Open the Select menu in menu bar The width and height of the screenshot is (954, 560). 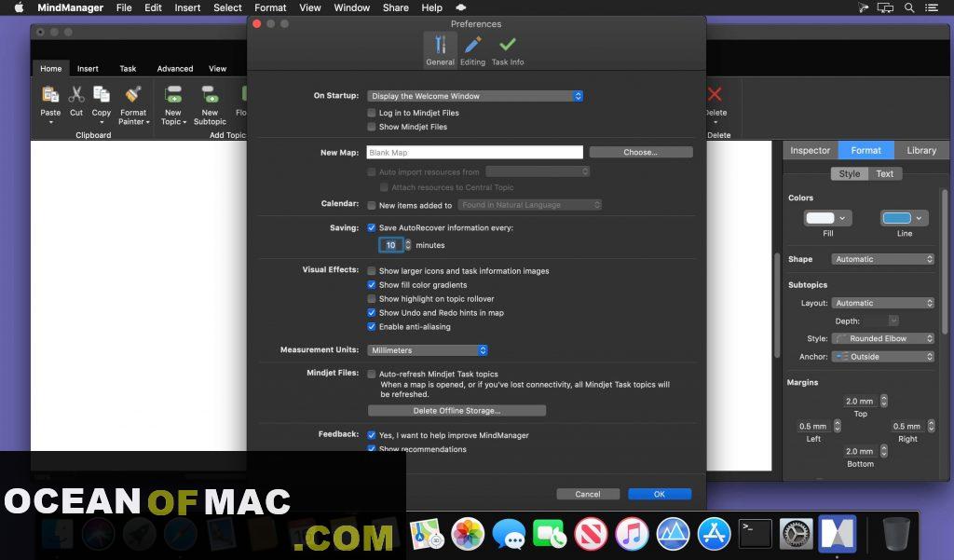(227, 7)
